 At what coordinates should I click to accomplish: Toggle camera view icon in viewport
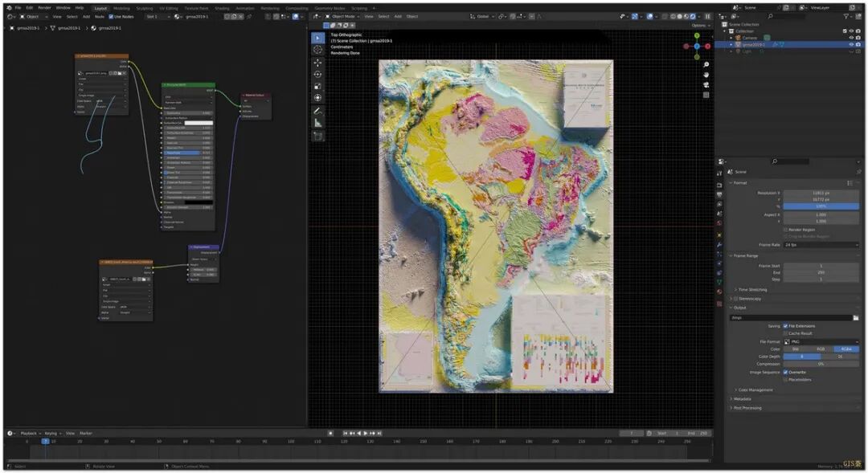706,84
